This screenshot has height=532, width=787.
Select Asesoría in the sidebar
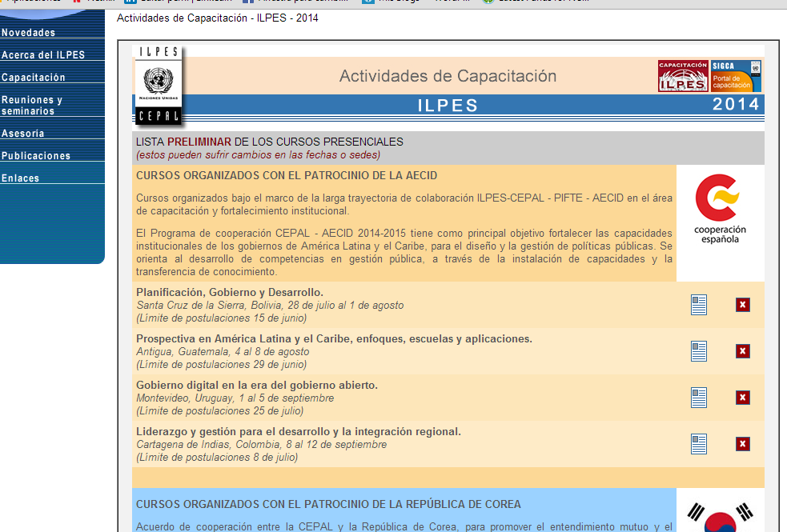[23, 134]
